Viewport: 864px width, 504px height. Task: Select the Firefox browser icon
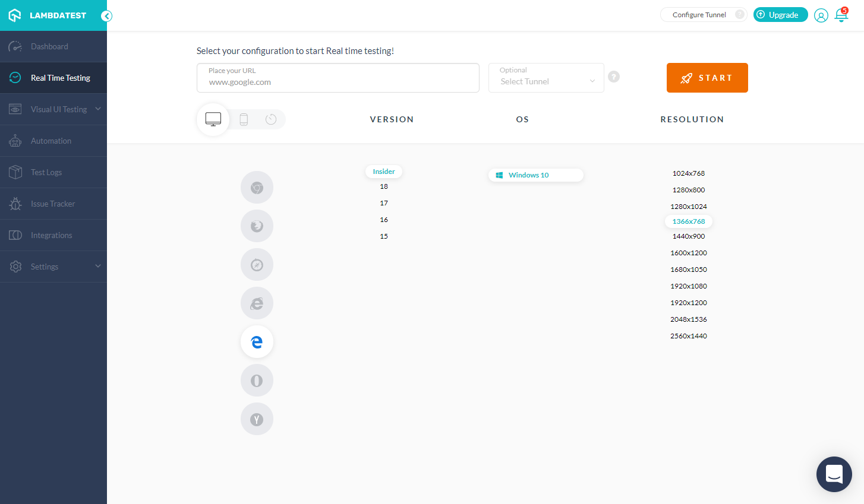point(257,226)
